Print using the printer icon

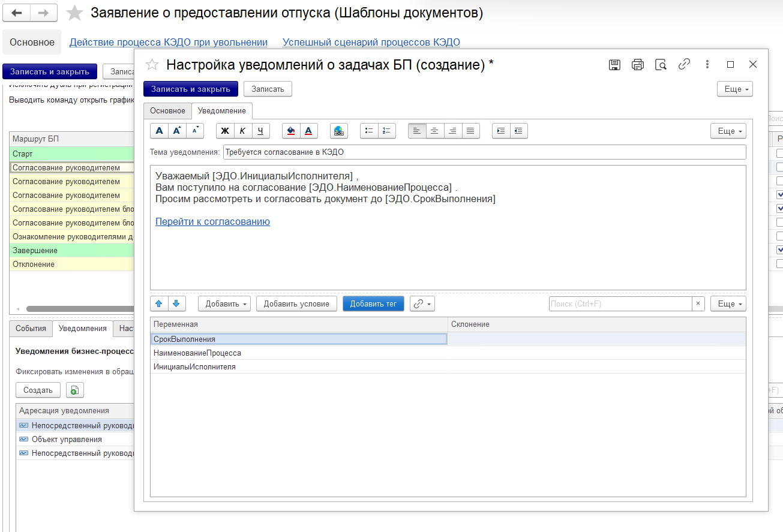[638, 65]
